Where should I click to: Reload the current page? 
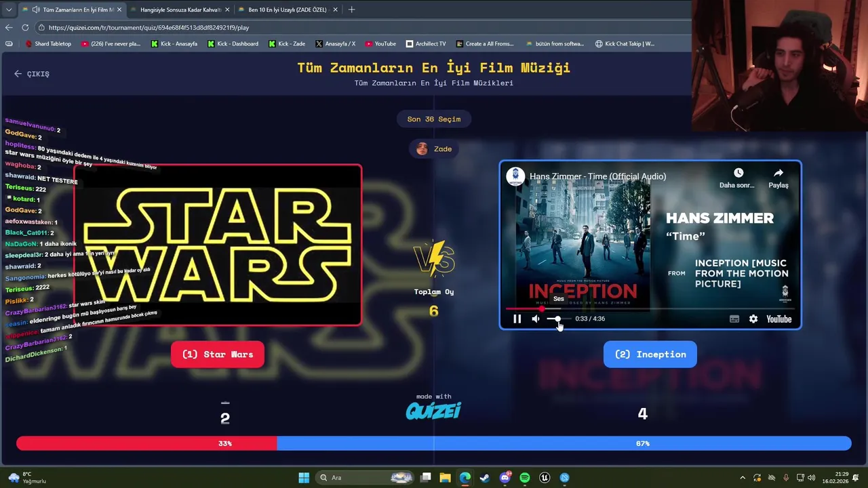click(x=25, y=27)
